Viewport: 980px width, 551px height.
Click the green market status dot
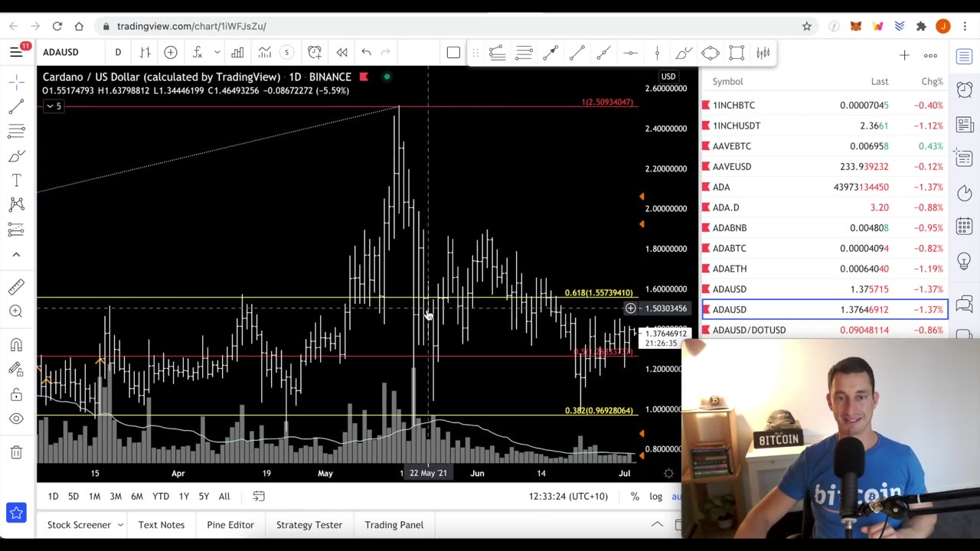click(x=387, y=77)
